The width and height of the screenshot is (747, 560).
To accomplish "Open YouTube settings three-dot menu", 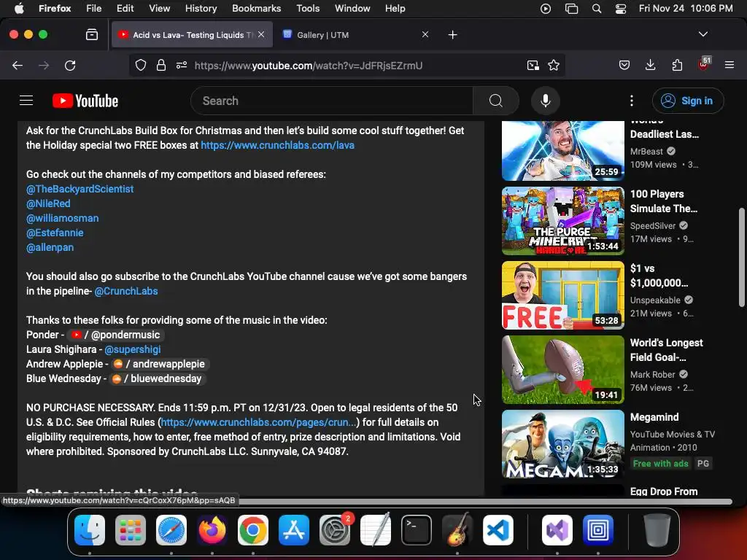I will pyautogui.click(x=632, y=101).
